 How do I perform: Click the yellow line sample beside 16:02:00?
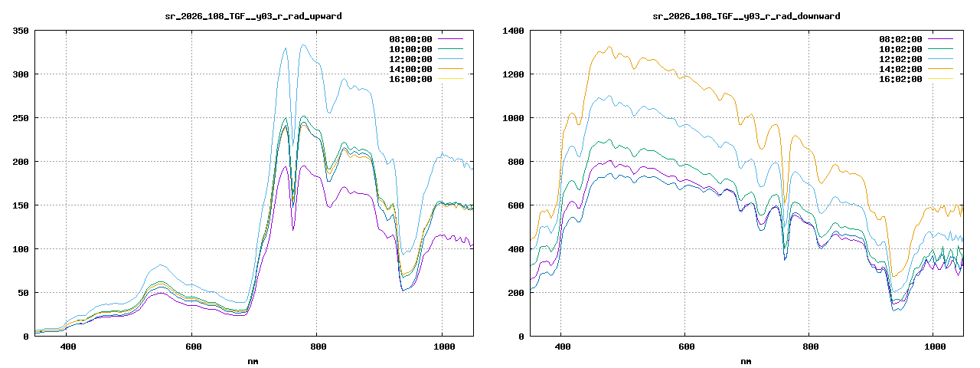coord(941,79)
